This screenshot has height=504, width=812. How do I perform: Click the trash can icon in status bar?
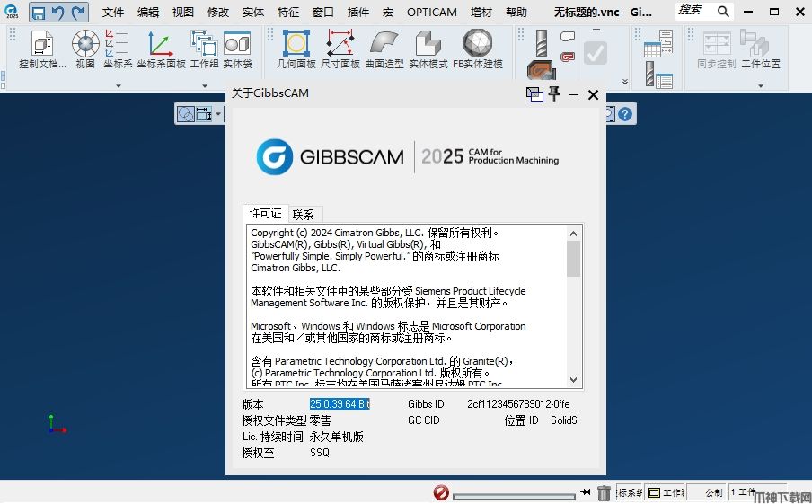[x=604, y=492]
